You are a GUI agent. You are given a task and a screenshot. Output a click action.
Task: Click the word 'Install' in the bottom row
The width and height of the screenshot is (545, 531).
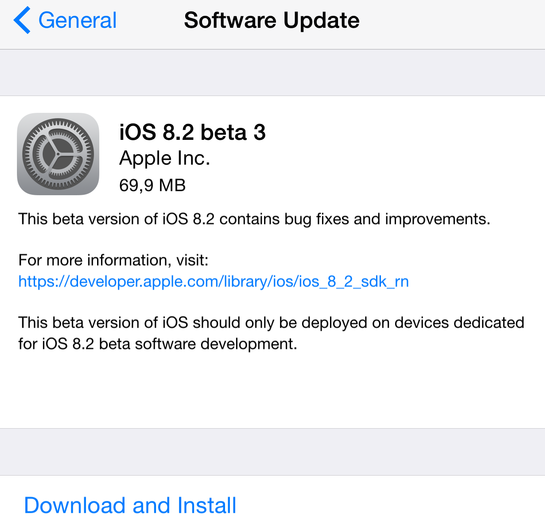[207, 505]
